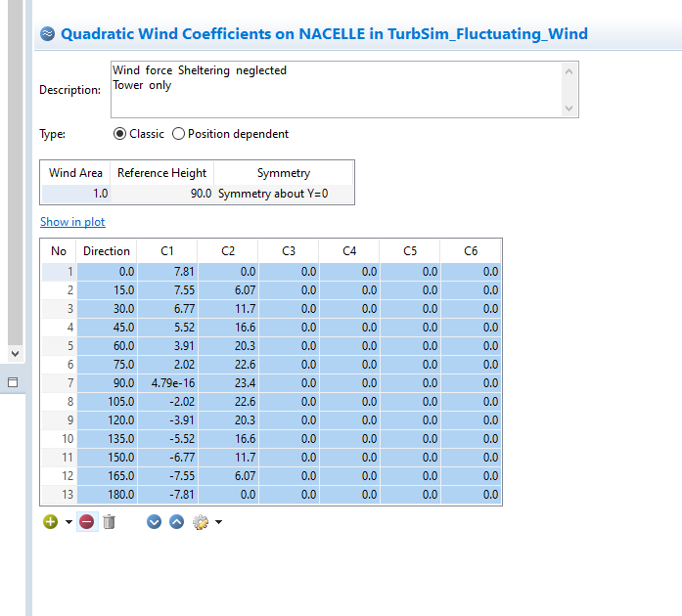Screen dimensions: 682x616
Task: Open dropdown arrow next to gear icon
Action: [218, 522]
